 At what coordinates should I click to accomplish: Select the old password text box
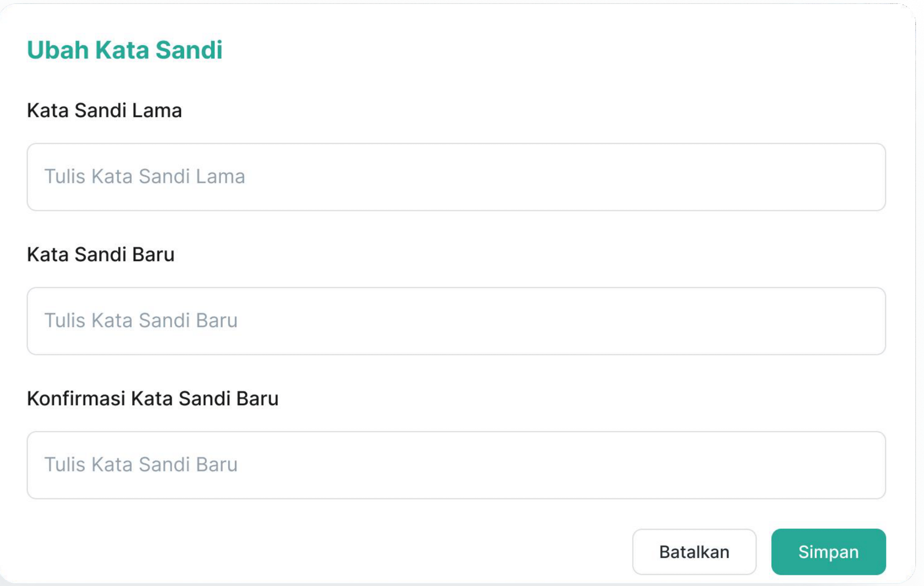(x=456, y=177)
